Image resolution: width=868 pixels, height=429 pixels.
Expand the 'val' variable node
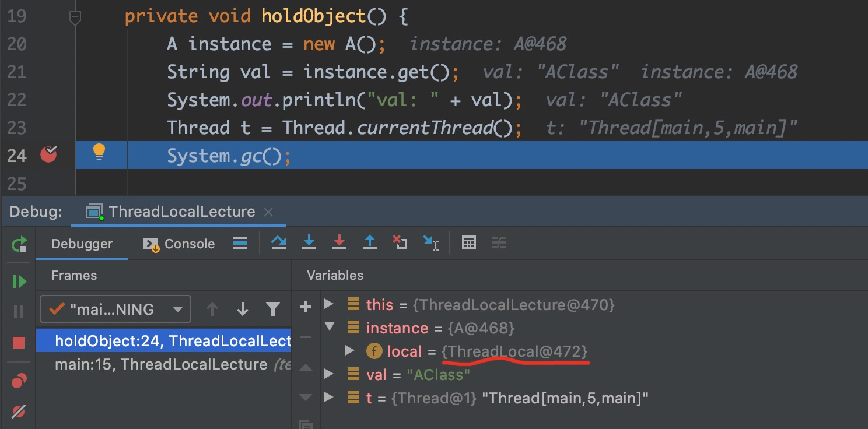(329, 374)
